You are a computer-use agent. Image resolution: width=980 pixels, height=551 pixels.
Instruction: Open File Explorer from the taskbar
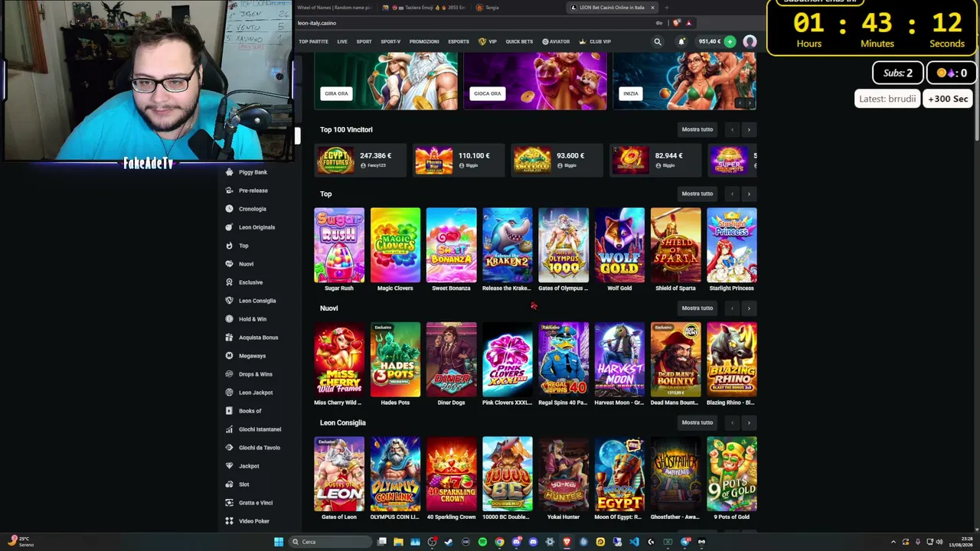[x=398, y=542]
